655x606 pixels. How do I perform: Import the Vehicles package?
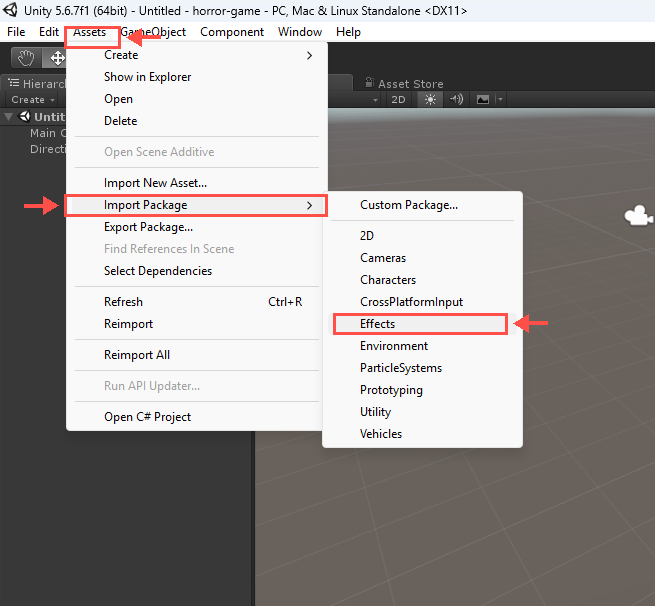click(422, 434)
